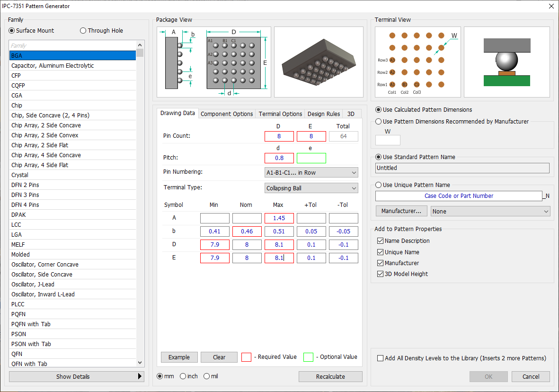Select PLCC in the family list
This screenshot has height=392, width=559.
click(72, 304)
